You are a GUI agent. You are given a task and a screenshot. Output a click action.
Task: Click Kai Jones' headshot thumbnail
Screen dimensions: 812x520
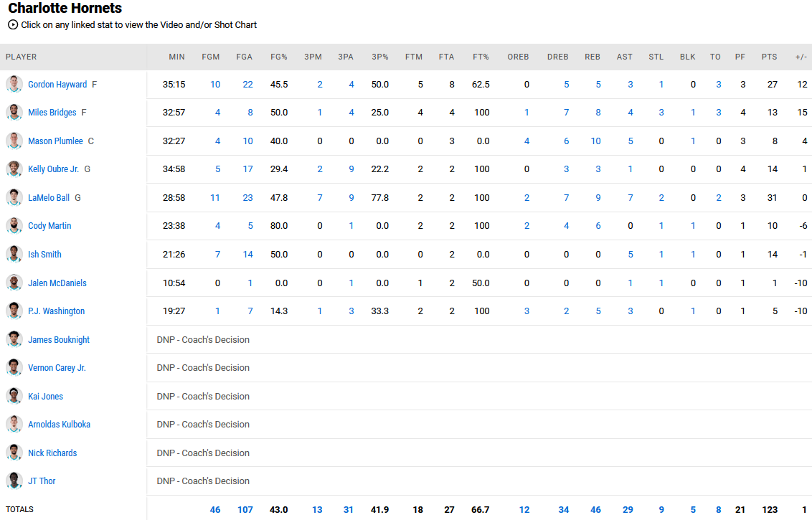click(x=14, y=397)
